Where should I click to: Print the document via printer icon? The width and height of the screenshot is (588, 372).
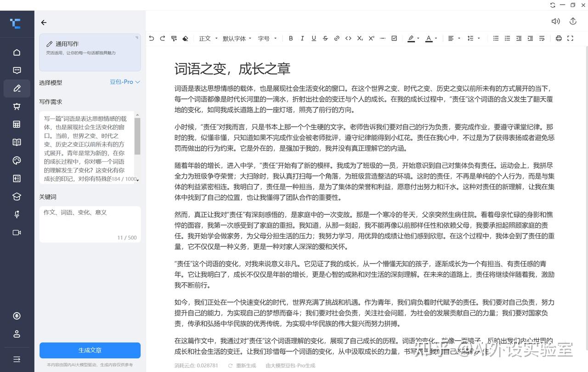coord(559,39)
